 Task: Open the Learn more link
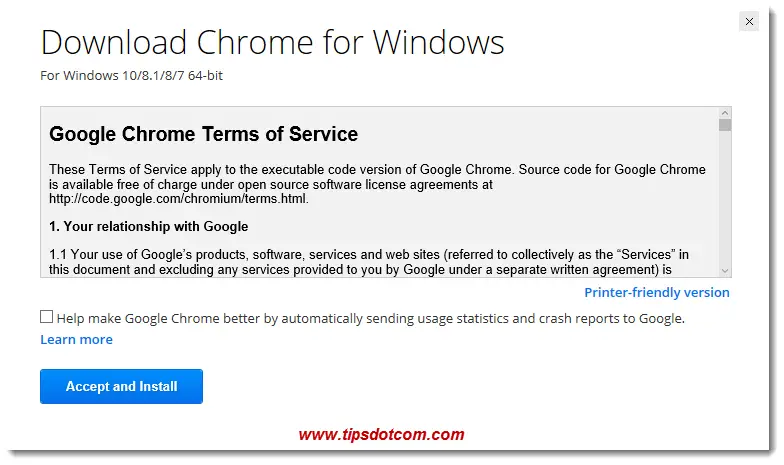76,340
